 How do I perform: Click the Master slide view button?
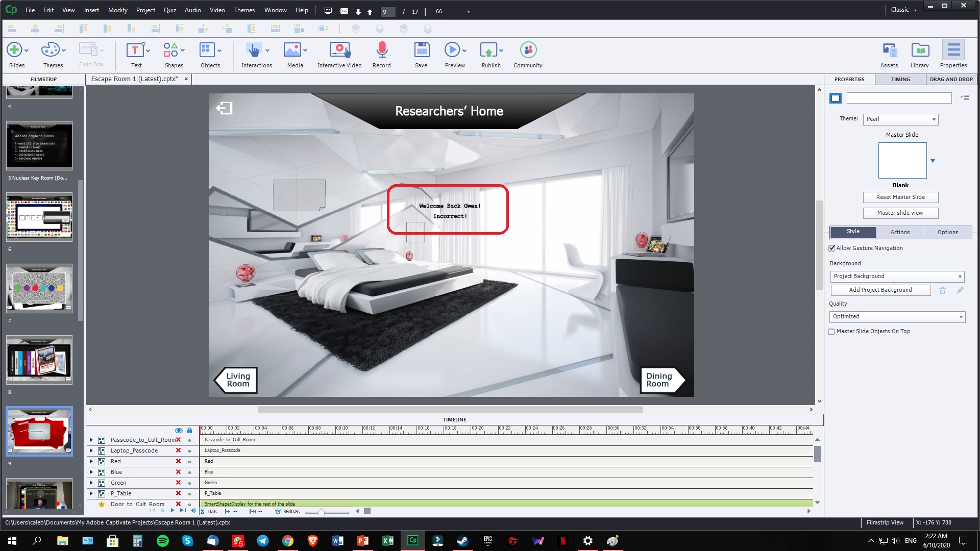click(x=900, y=213)
